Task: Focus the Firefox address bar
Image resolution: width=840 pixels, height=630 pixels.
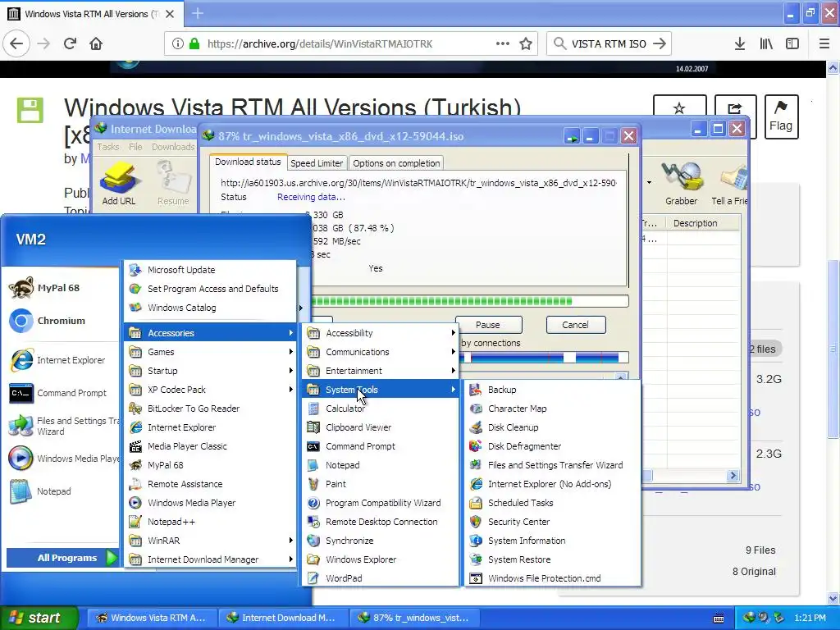Action: [x=351, y=44]
